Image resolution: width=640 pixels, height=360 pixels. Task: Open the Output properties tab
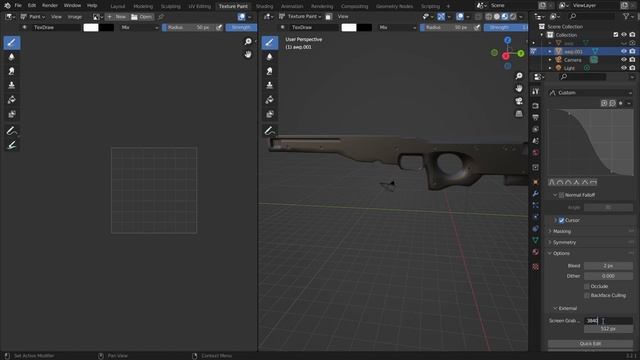[536, 118]
